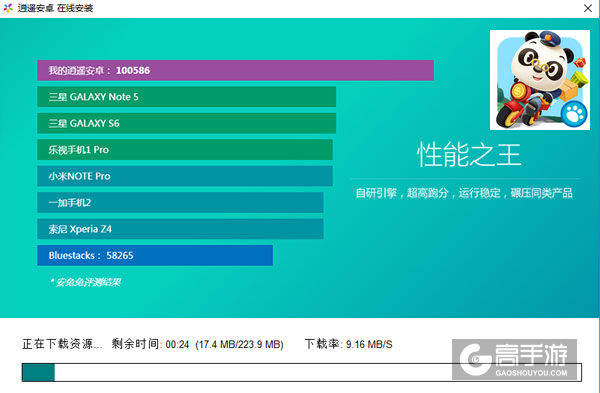Click the 正在下载资源 status text
This screenshot has height=393, width=600.
pyautogui.click(x=62, y=344)
